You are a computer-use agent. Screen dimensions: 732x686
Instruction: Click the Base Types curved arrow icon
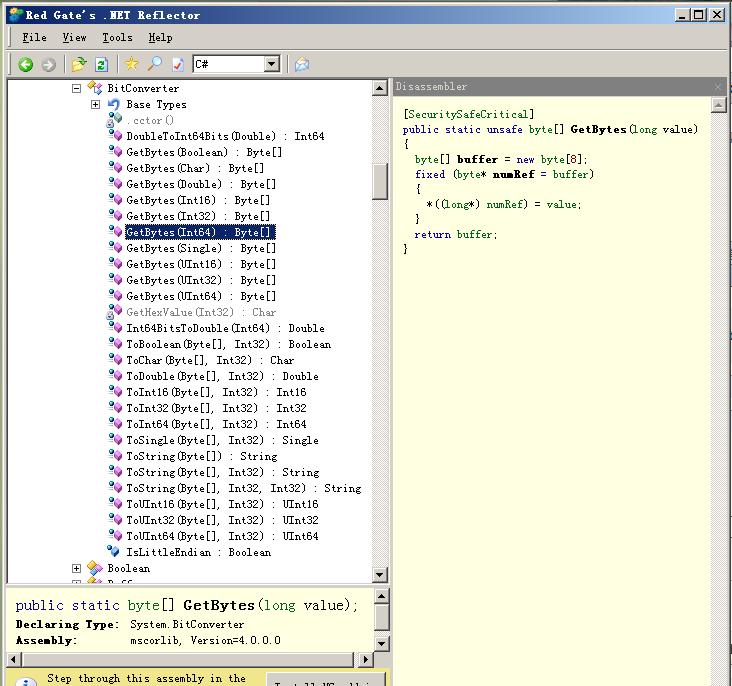pos(113,104)
